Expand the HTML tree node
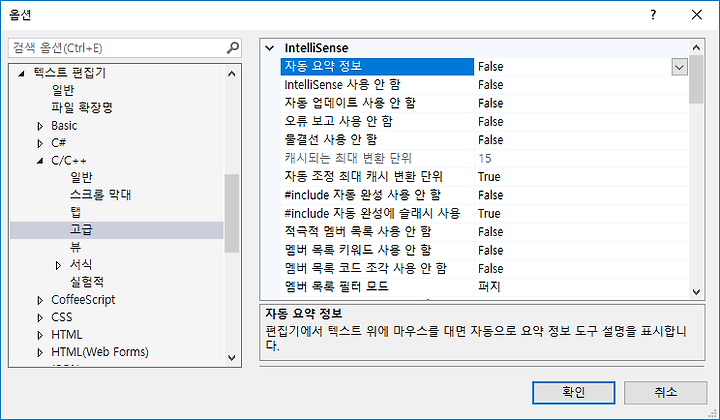The height and width of the screenshot is (420, 720). click(x=40, y=335)
